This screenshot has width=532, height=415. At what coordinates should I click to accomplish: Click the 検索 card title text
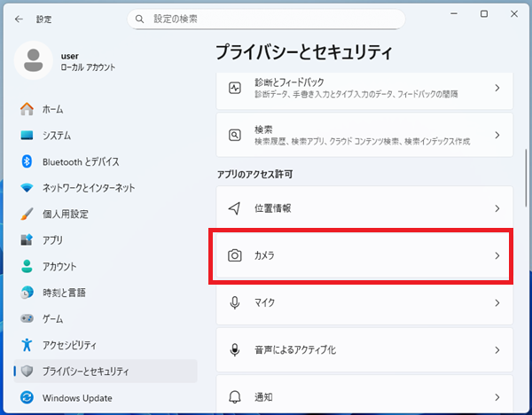point(263,129)
